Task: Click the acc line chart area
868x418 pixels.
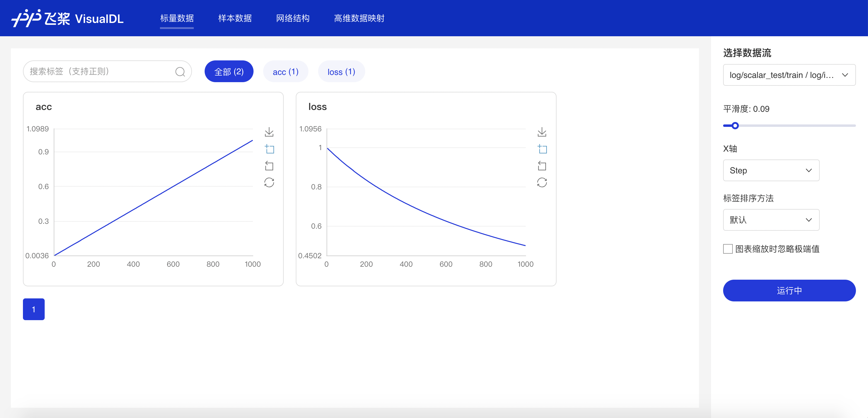Action: [x=153, y=192]
